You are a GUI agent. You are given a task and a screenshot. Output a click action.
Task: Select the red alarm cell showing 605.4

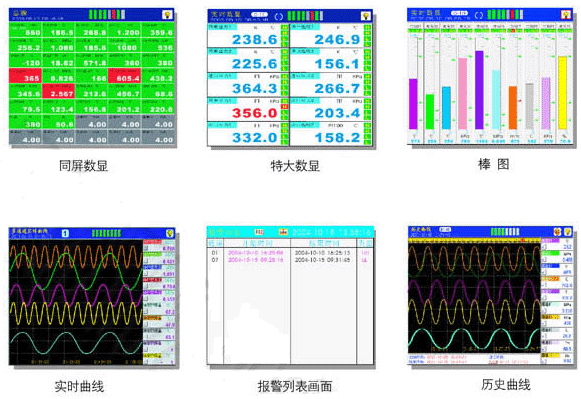pyautogui.click(x=124, y=75)
